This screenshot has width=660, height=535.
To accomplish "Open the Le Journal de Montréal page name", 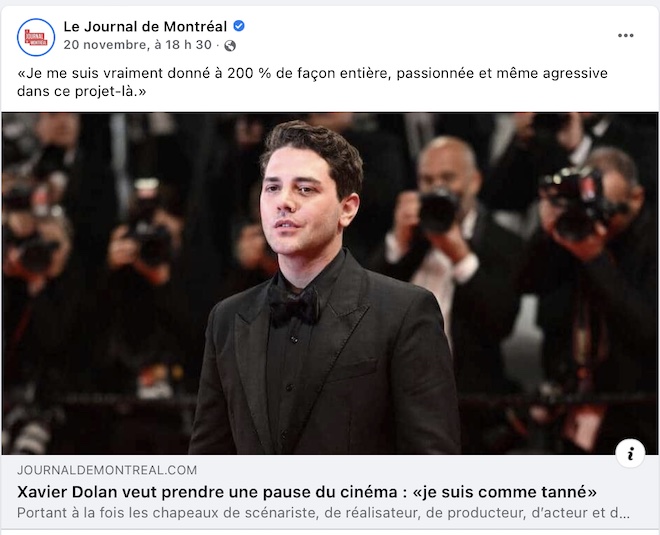I will (145, 27).
